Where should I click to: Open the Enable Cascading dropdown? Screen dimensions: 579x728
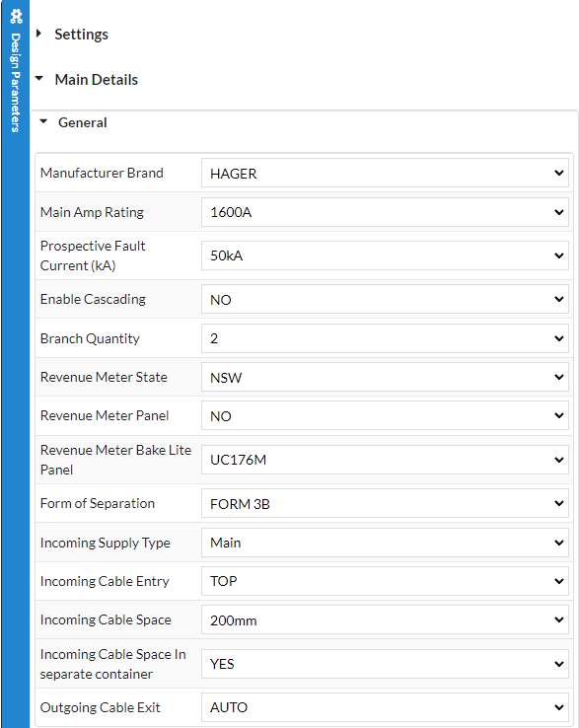[x=385, y=299]
